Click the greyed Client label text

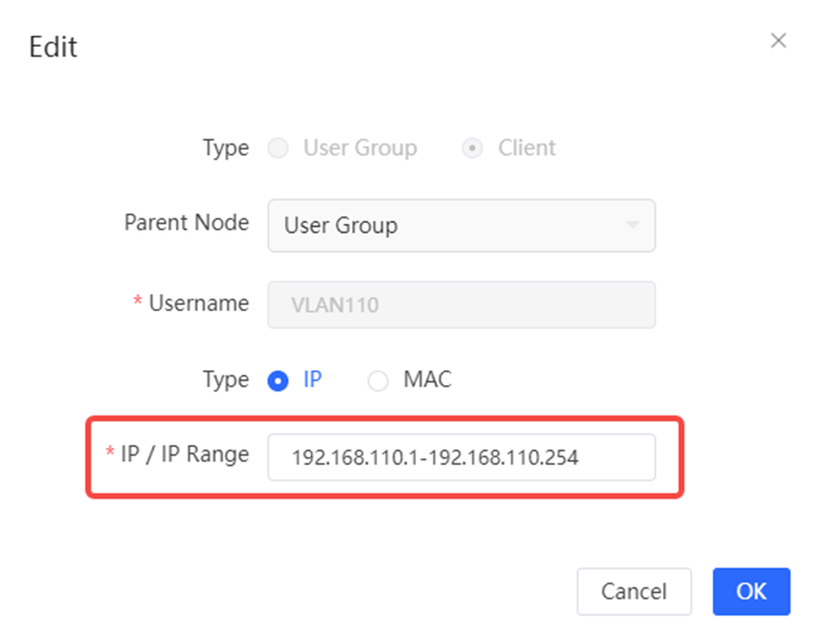tap(526, 147)
